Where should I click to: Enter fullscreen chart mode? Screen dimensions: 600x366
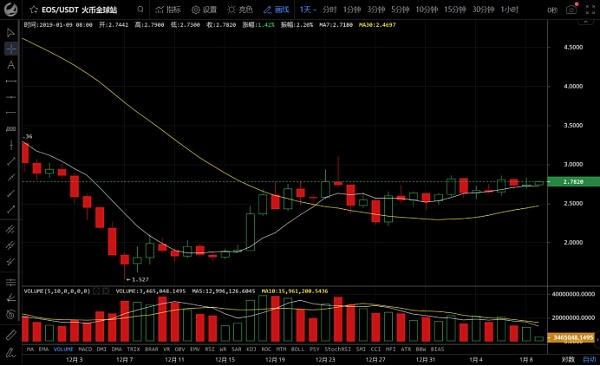[590, 10]
